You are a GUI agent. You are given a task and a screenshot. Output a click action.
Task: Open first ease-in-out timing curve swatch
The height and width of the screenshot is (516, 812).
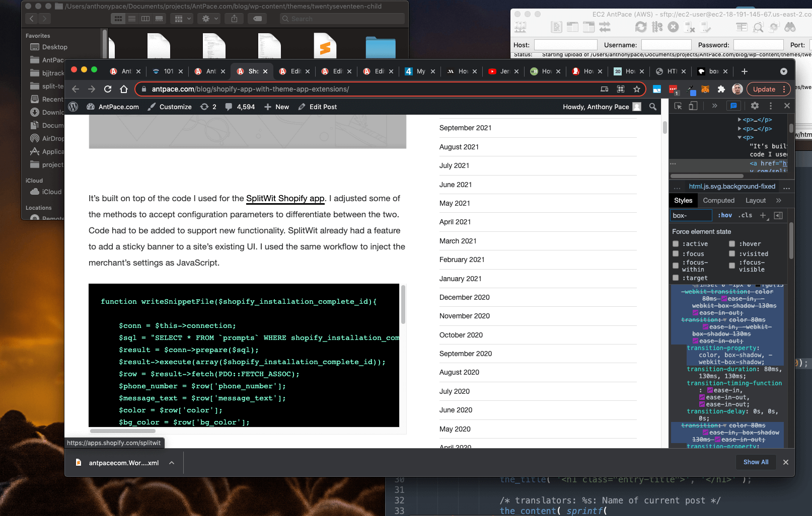702,397
